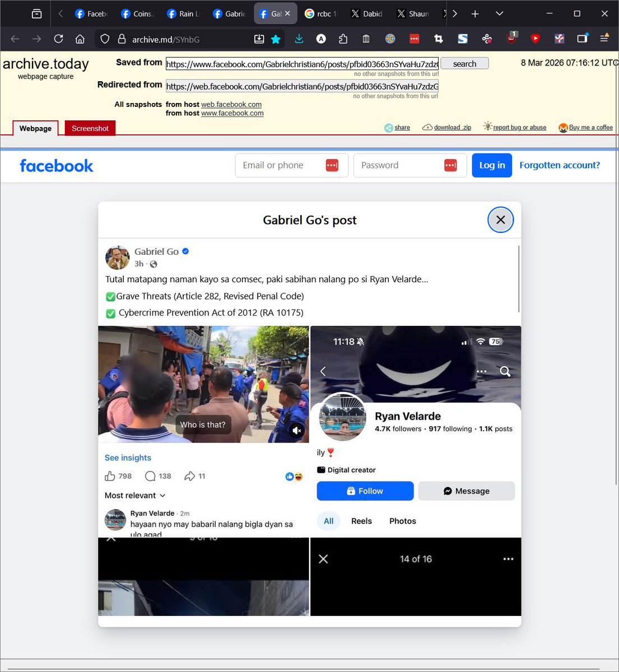Switch to the Coins browser tab
This screenshot has width=619, height=672.
coord(137,13)
